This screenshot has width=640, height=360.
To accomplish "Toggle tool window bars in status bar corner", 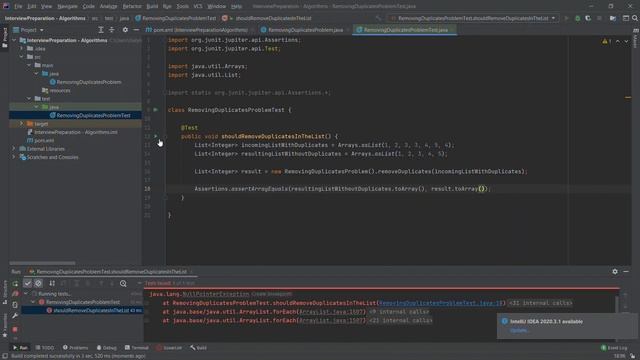I will point(5,356).
